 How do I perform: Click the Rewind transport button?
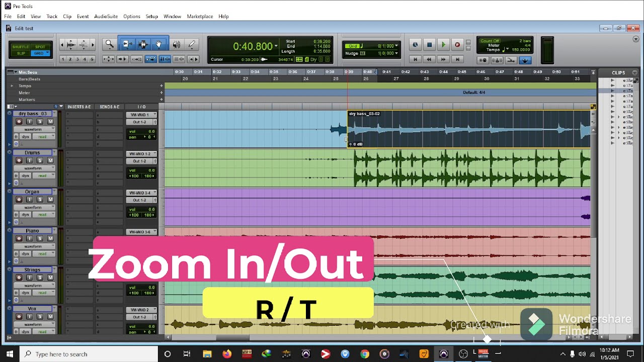click(429, 59)
